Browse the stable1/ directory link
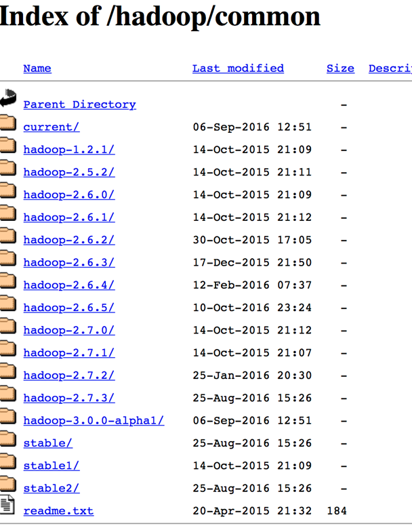 (x=51, y=466)
